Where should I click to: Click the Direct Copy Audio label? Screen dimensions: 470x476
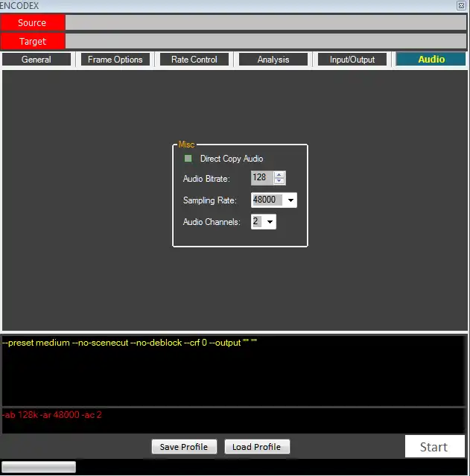pyautogui.click(x=232, y=159)
